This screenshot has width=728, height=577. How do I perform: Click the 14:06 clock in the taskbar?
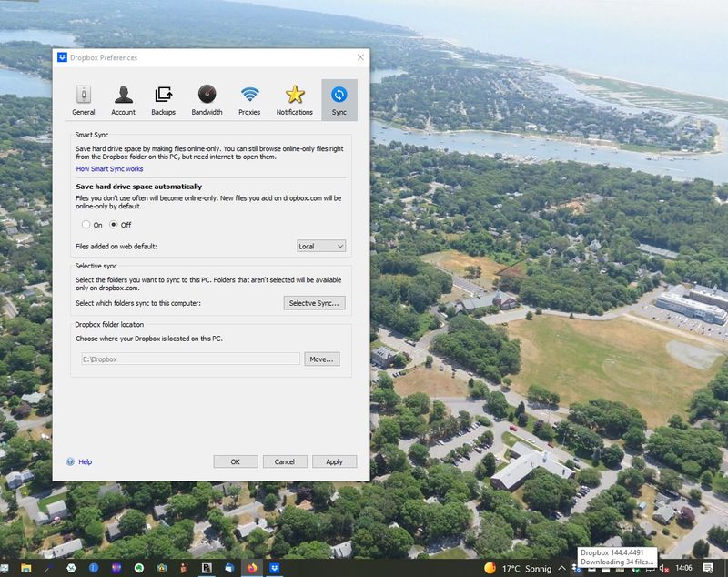684,568
